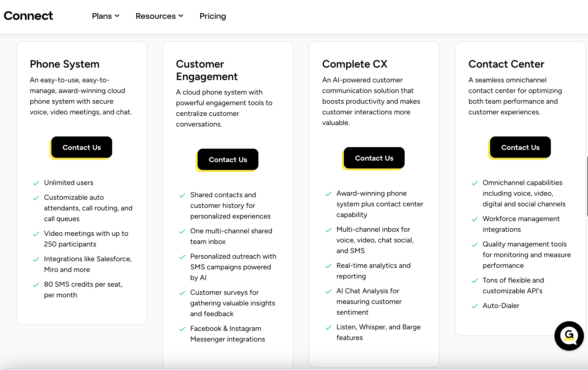Image resolution: width=588 pixels, height=370 pixels.
Task: Expand the Resources dropdown chevron
Action: pyautogui.click(x=181, y=16)
